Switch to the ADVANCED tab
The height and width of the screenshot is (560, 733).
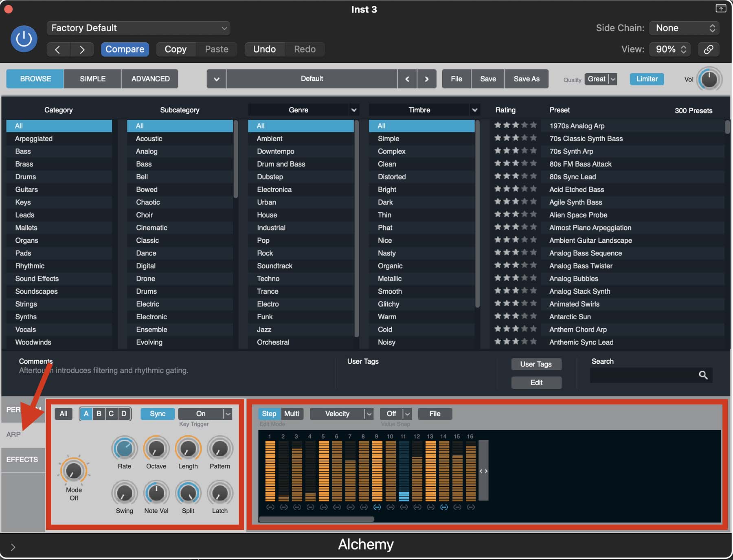[150, 79]
